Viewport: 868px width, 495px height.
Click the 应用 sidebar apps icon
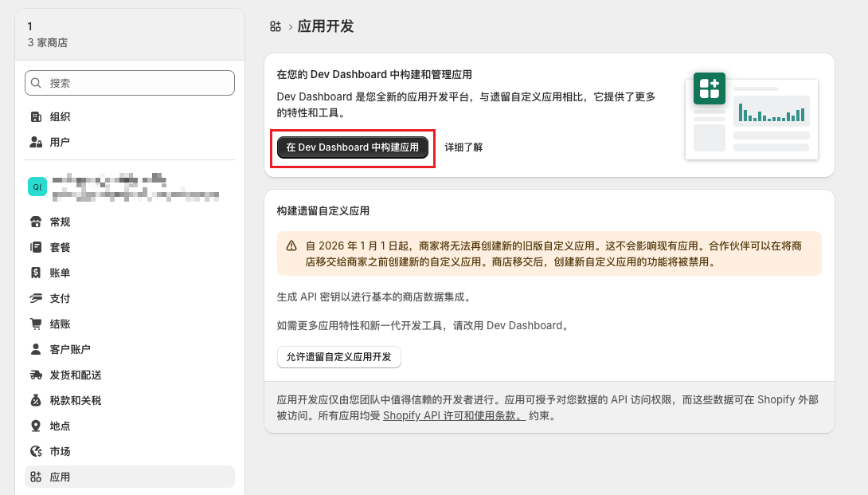[36, 477]
